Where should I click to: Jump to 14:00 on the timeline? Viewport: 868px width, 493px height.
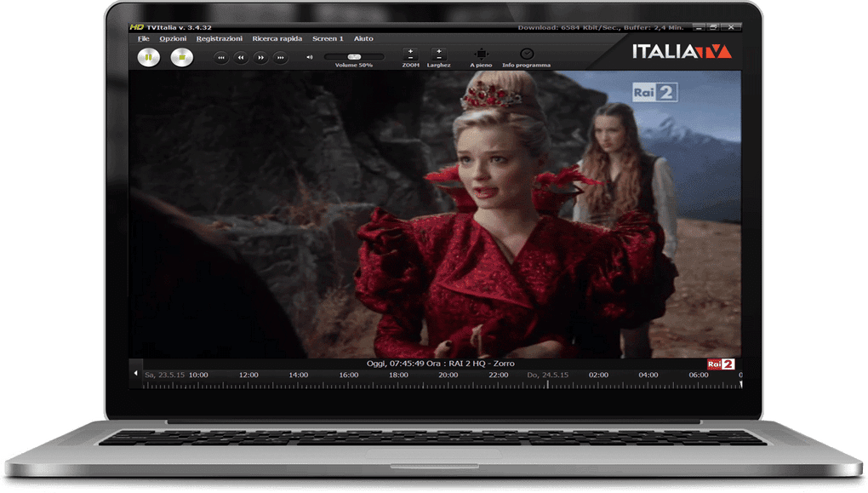[x=299, y=375]
